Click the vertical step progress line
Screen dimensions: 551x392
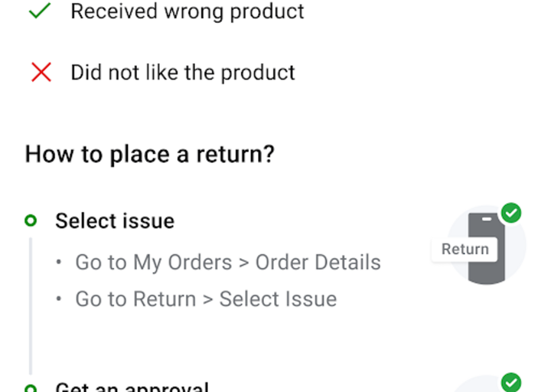31,306
